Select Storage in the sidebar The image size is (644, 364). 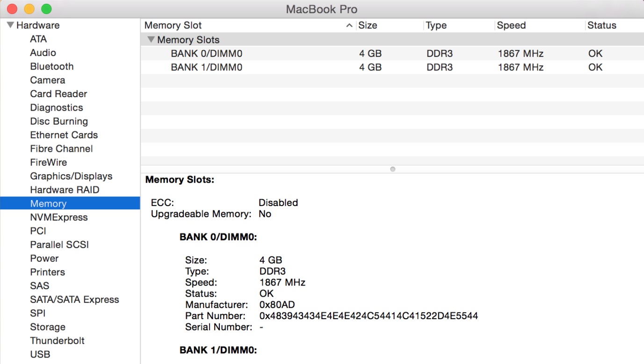pos(48,327)
